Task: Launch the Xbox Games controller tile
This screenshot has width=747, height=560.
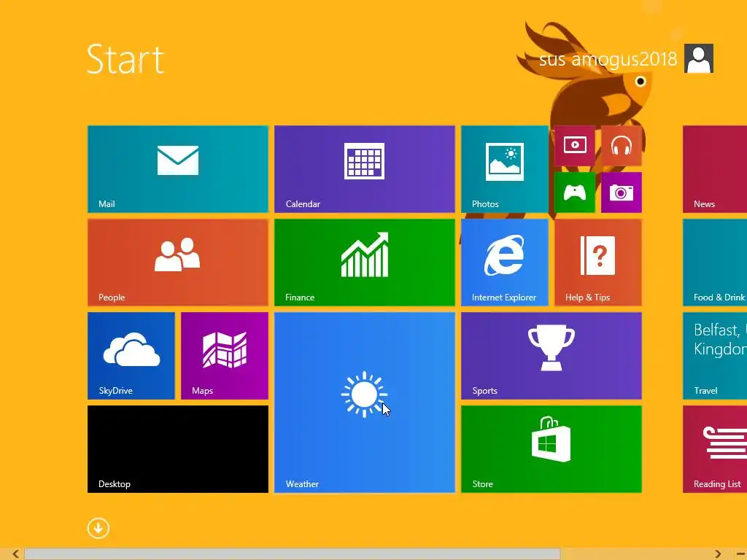Action: [575, 192]
